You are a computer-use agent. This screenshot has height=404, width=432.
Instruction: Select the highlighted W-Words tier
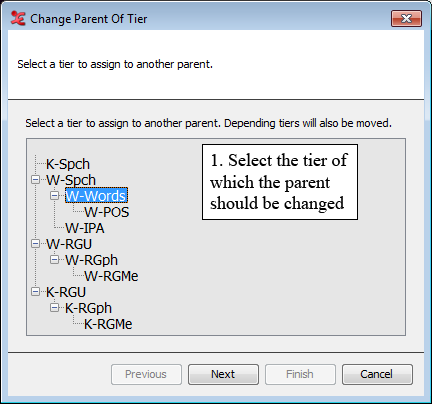[96, 196]
